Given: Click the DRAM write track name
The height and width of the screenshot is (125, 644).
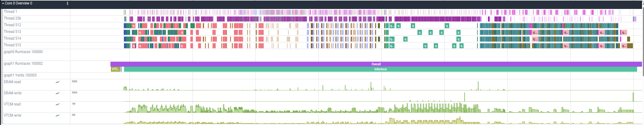Looking at the screenshot, I should click(x=13, y=93).
